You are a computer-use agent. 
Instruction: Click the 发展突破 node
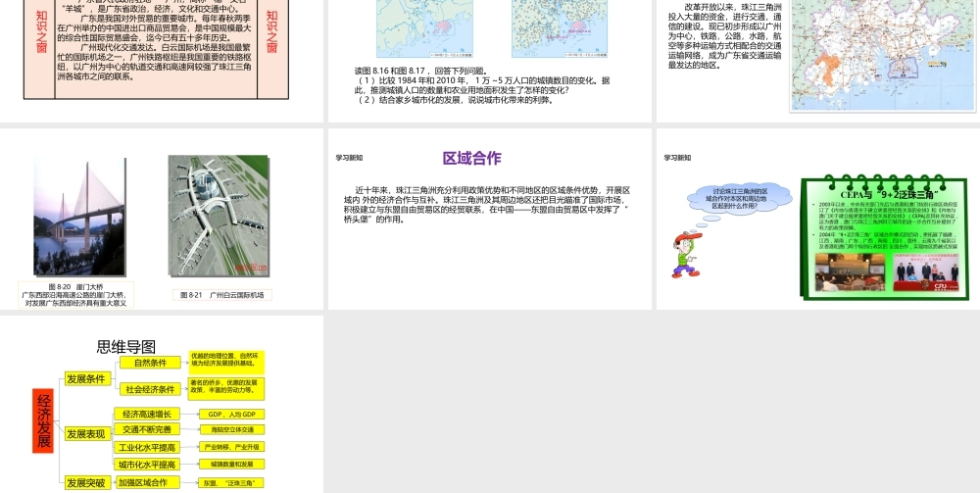[89, 483]
